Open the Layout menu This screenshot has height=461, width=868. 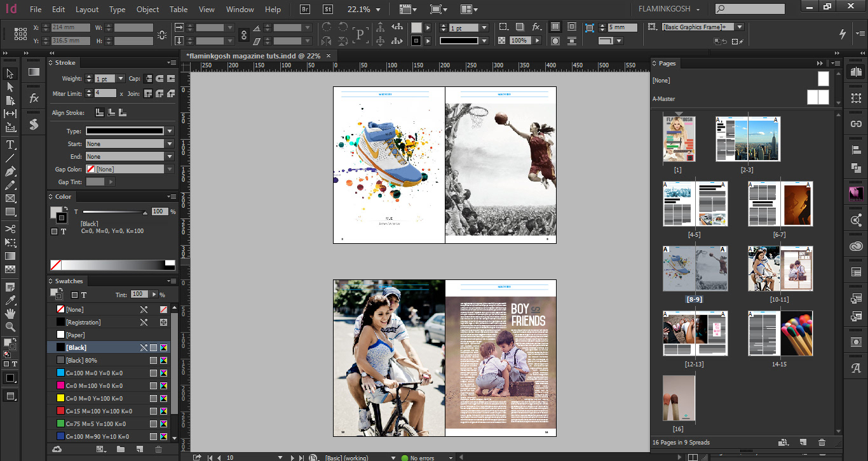pos(87,10)
